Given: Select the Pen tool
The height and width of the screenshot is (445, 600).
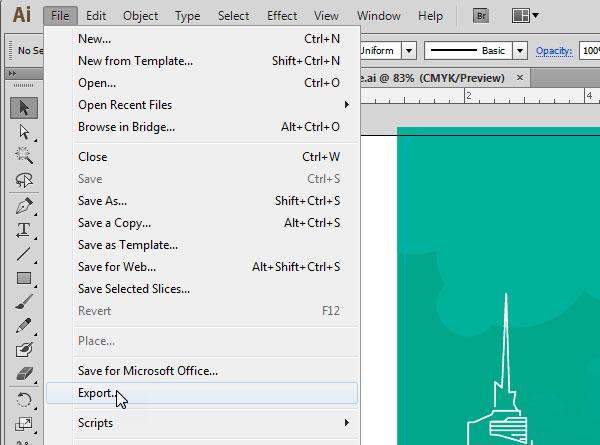Looking at the screenshot, I should (24, 206).
